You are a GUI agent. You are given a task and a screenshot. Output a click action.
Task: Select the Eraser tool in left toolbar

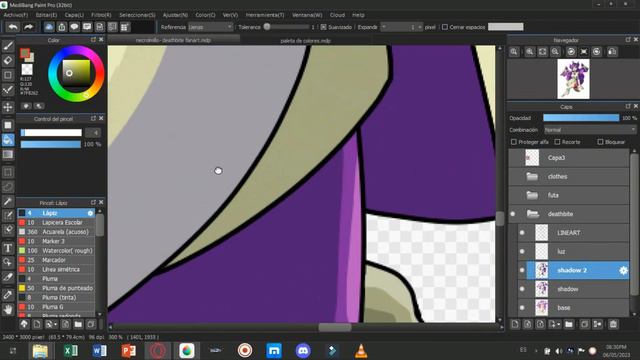click(8, 60)
